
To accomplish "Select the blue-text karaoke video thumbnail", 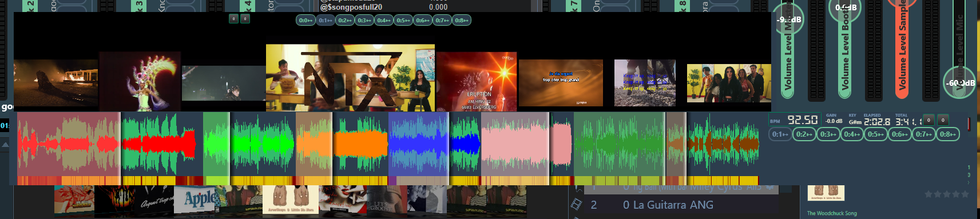I will pyautogui.click(x=645, y=83).
